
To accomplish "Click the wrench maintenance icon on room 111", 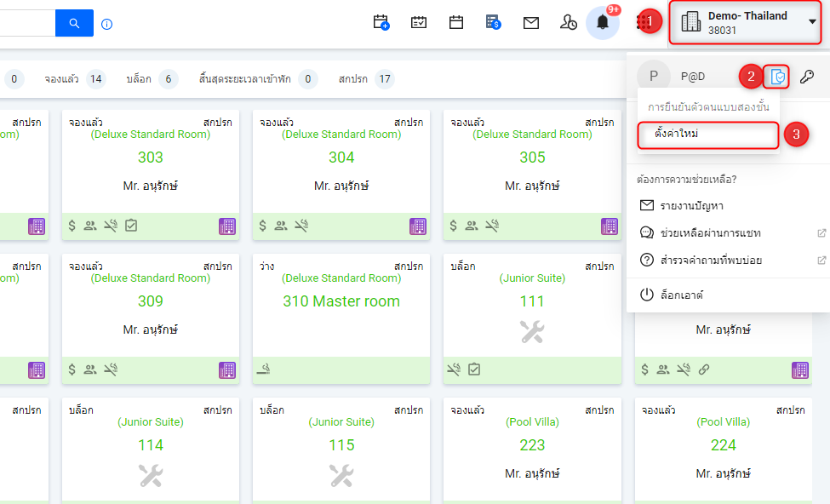I will pyautogui.click(x=532, y=333).
